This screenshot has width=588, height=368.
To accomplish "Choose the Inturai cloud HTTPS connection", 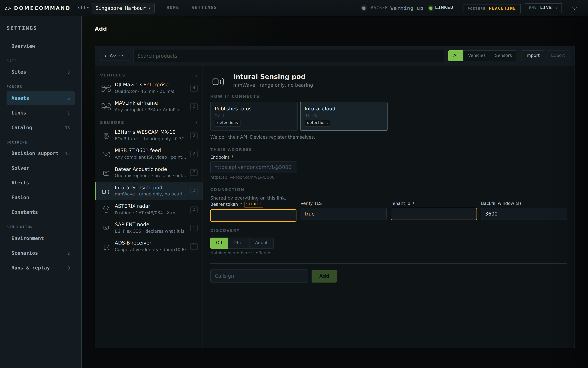I will pyautogui.click(x=344, y=116).
